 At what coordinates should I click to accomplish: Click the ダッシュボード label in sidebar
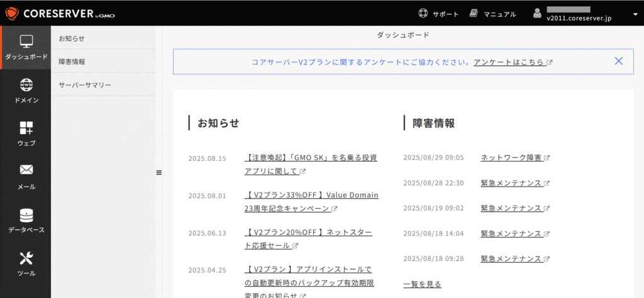pos(26,57)
